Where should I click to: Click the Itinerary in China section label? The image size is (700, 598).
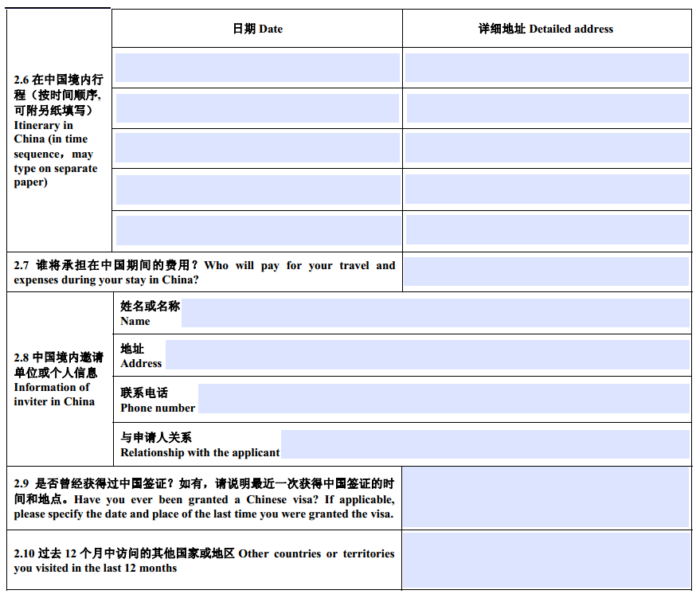pyautogui.click(x=56, y=127)
